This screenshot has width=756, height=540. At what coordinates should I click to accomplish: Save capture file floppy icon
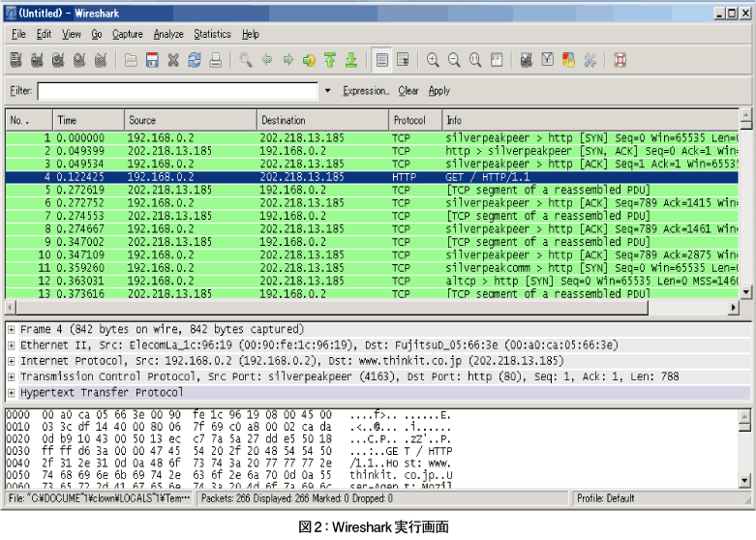point(152,60)
